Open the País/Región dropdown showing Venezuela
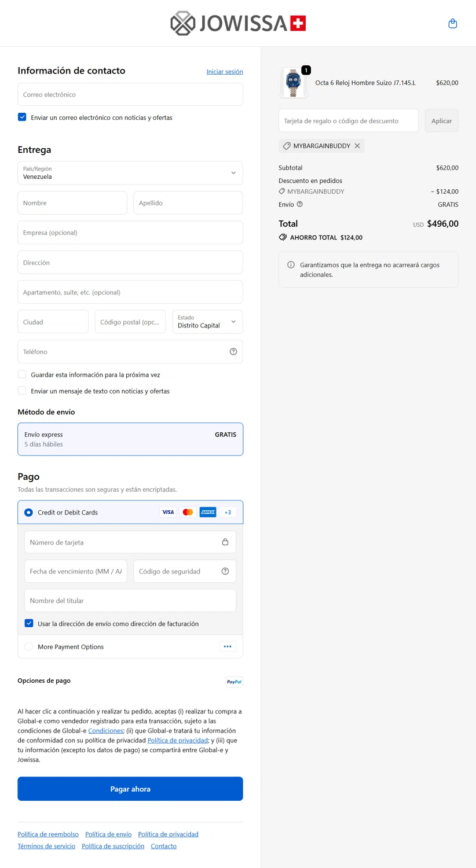The height and width of the screenshot is (868, 476). [130, 173]
